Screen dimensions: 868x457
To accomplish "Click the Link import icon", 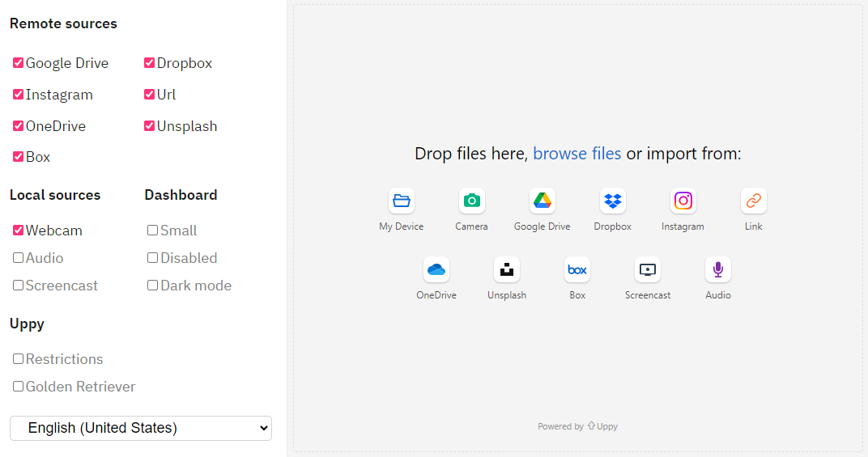I will point(753,201).
